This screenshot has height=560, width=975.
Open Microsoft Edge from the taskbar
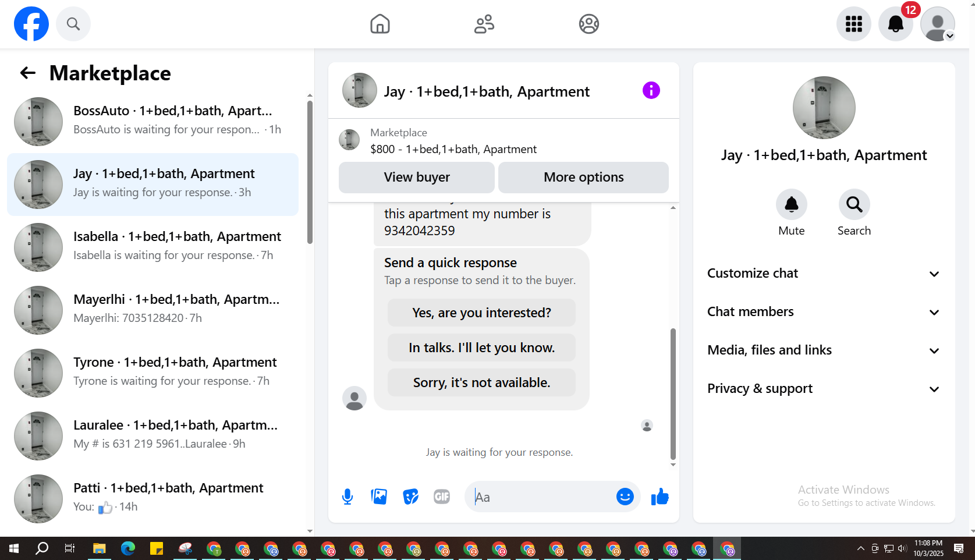[128, 548]
